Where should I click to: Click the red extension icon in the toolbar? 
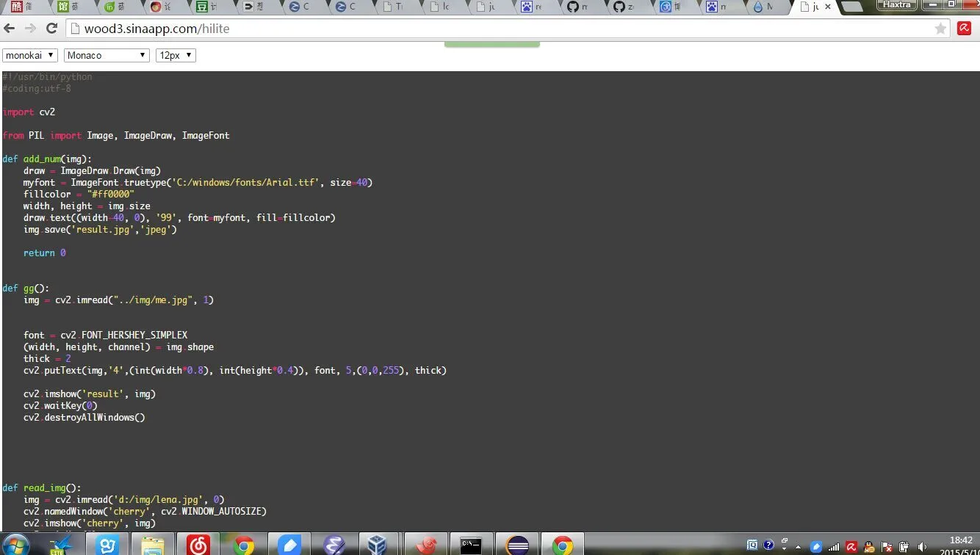pyautogui.click(x=965, y=29)
